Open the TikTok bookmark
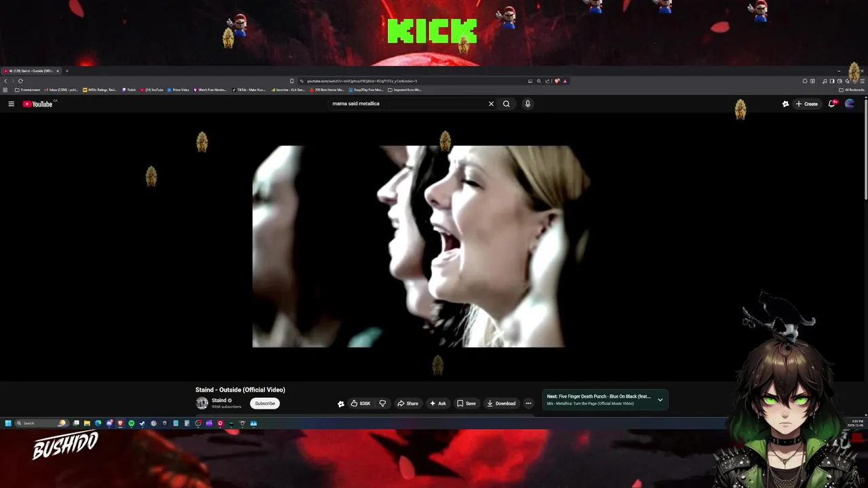This screenshot has width=868, height=488. click(x=249, y=90)
